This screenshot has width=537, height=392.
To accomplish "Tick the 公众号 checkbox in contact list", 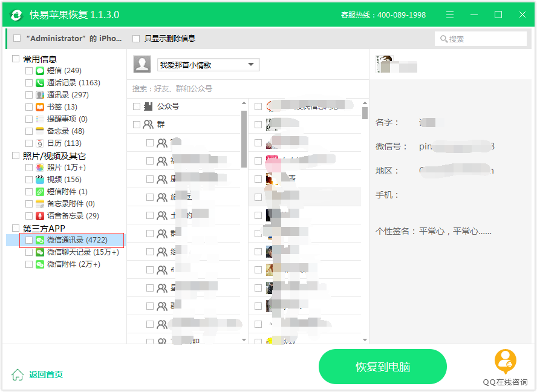I will click(x=137, y=106).
